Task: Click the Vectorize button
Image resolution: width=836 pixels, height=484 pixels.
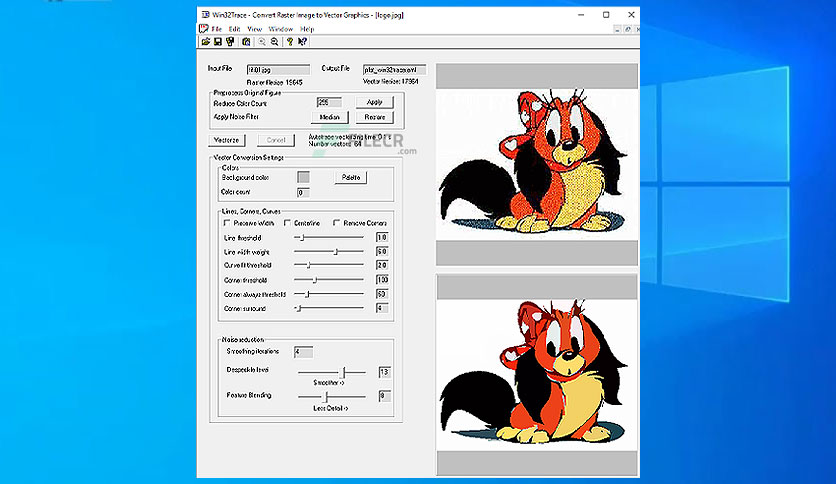Action: coord(227,140)
